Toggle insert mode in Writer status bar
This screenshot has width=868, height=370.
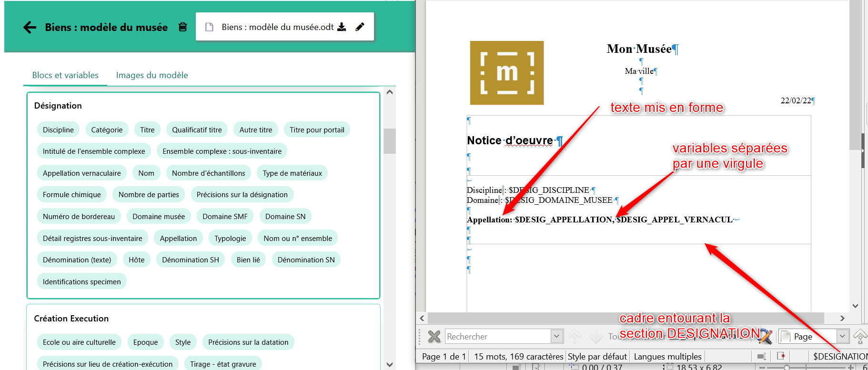pos(761,356)
